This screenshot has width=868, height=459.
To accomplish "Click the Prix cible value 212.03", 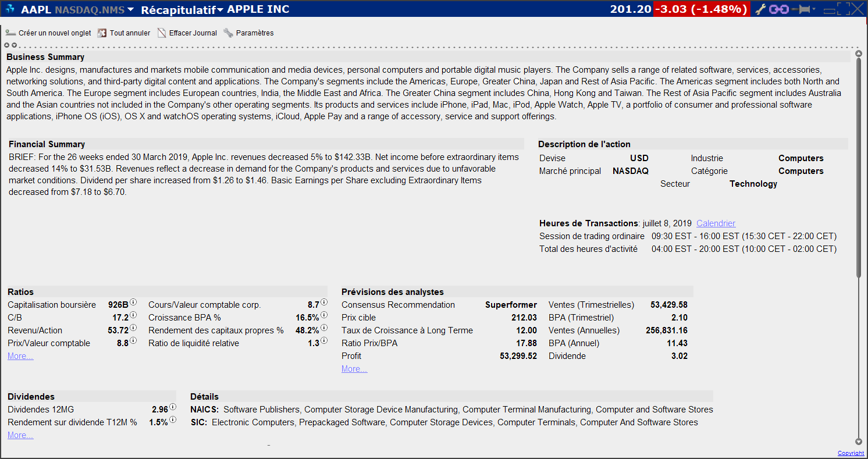I will (x=524, y=318).
